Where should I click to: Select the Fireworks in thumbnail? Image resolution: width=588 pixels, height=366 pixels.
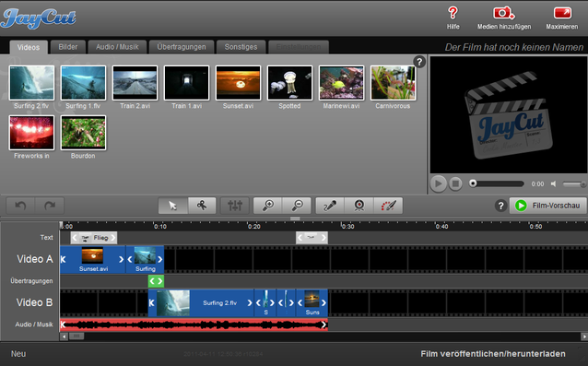tap(31, 133)
